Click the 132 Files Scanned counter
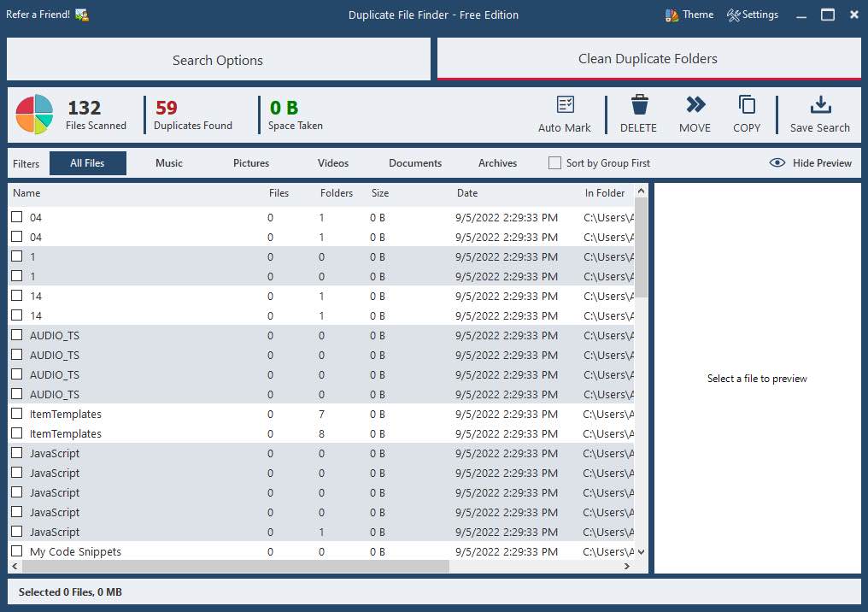868x612 pixels. [96, 115]
